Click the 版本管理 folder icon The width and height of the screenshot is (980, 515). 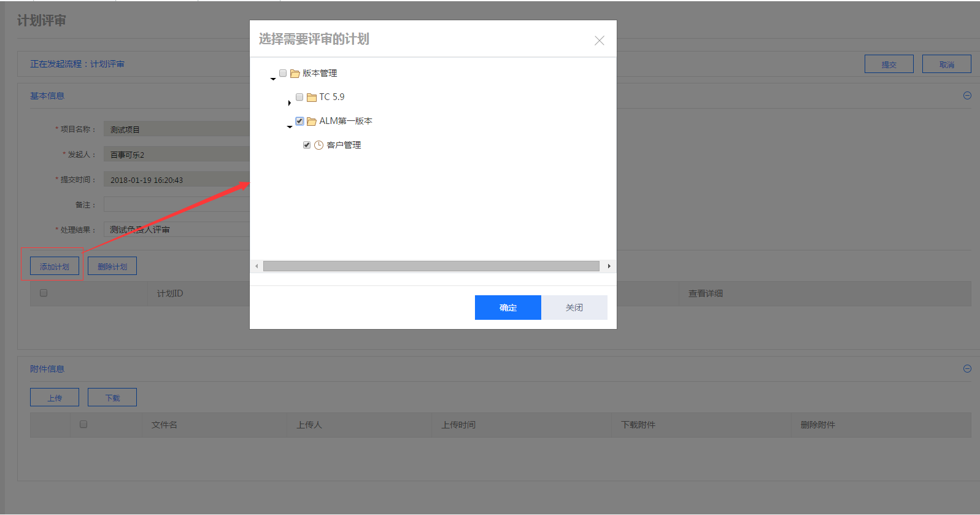click(295, 74)
